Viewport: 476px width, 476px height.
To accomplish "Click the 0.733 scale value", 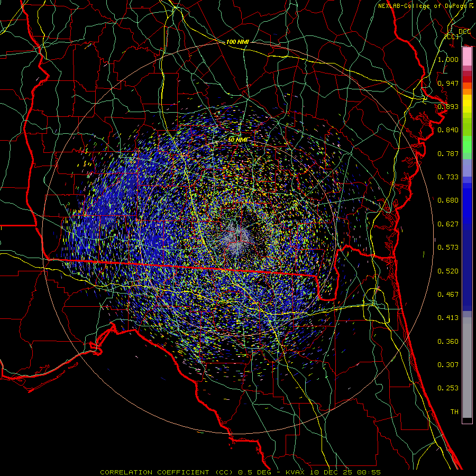I will 448,177.
